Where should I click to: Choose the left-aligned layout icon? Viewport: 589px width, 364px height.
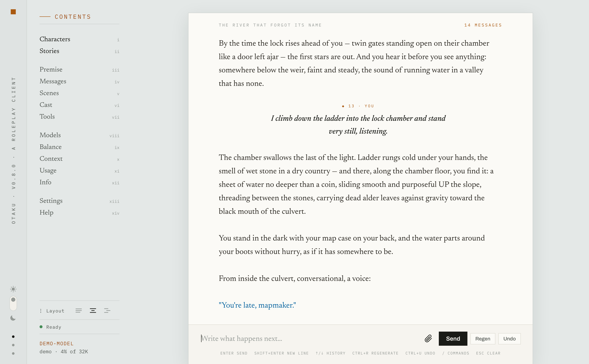click(x=78, y=311)
